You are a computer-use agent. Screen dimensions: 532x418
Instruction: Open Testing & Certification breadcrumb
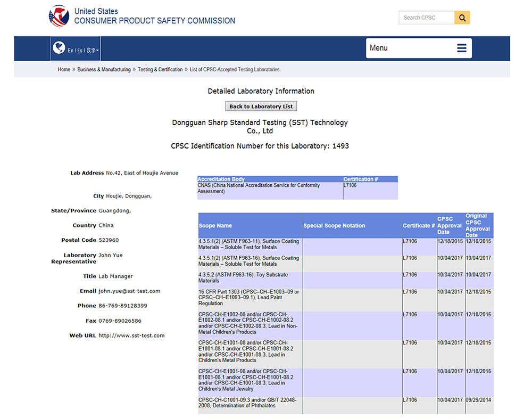click(160, 69)
